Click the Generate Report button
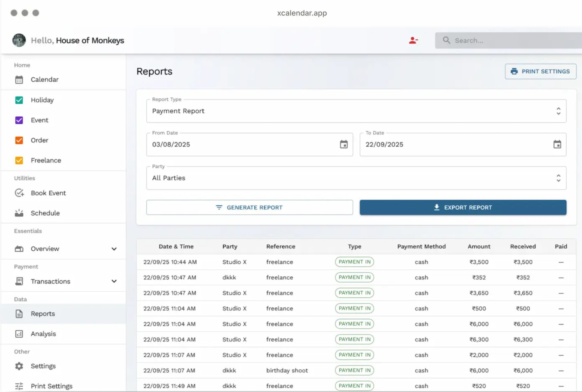The width and height of the screenshot is (582, 392). pyautogui.click(x=250, y=207)
